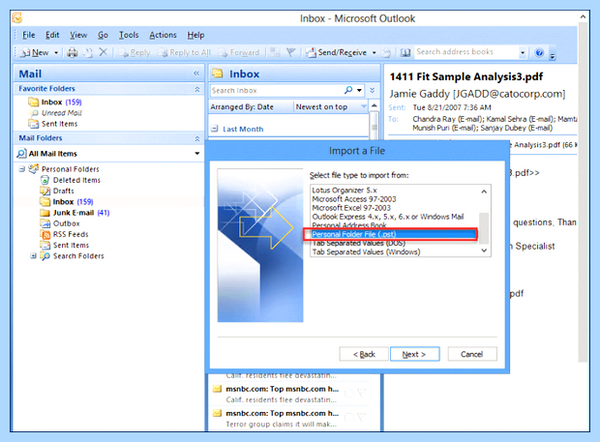Click file type list scroll down arrow

click(x=484, y=250)
